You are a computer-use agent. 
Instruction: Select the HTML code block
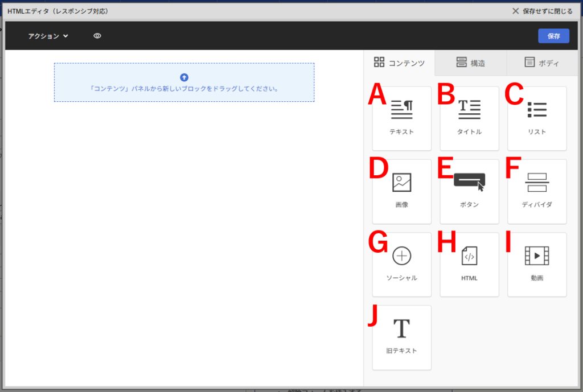(x=469, y=265)
